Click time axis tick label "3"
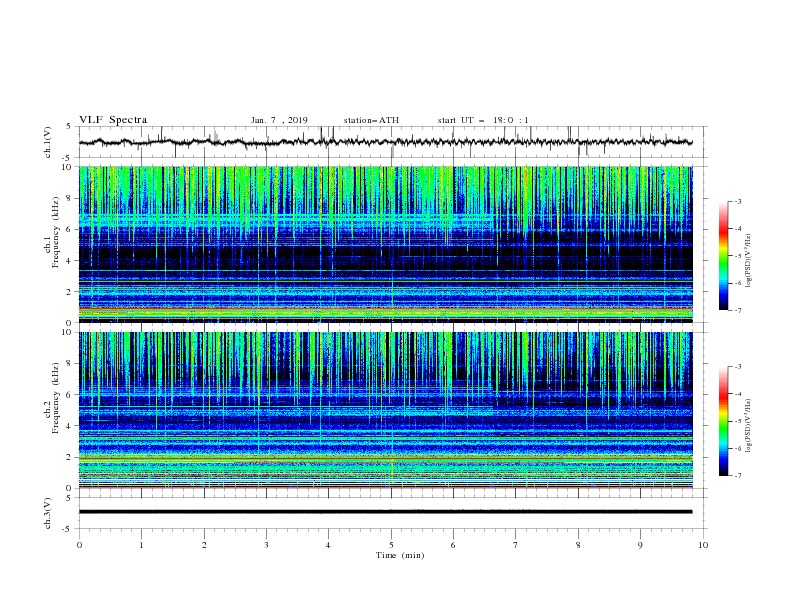792x612 pixels. click(266, 545)
